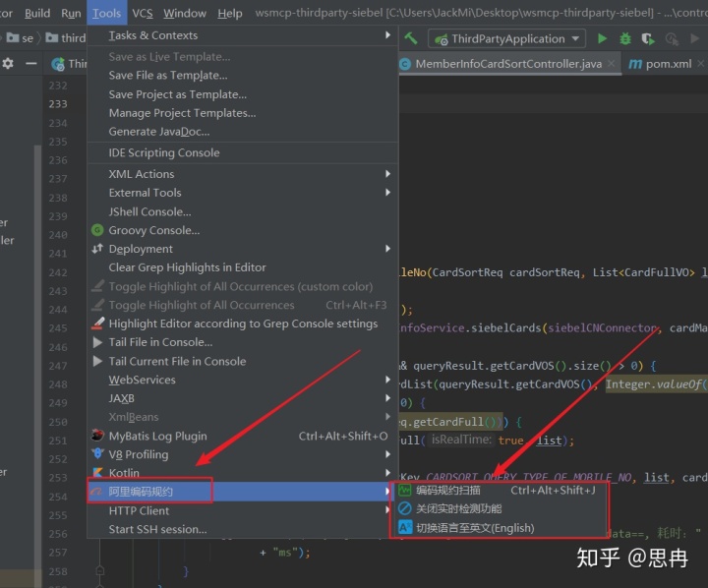Choose Manage Project Templates menu item

pyautogui.click(x=243, y=113)
